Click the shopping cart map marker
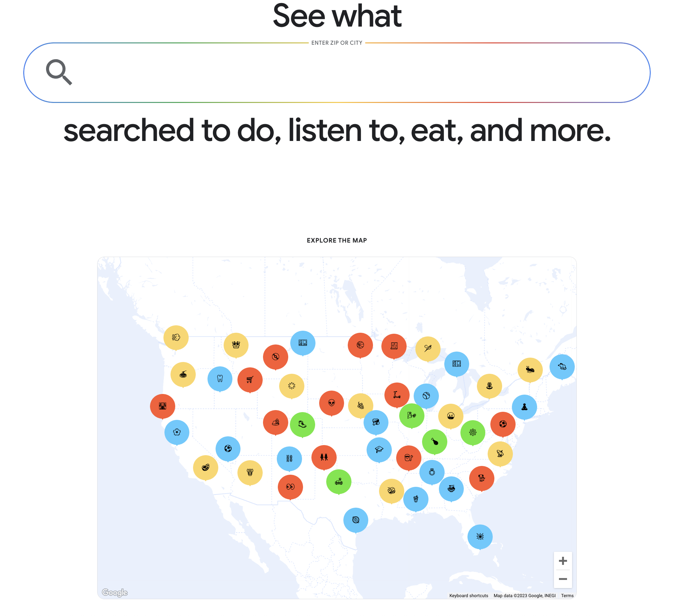 tap(250, 380)
